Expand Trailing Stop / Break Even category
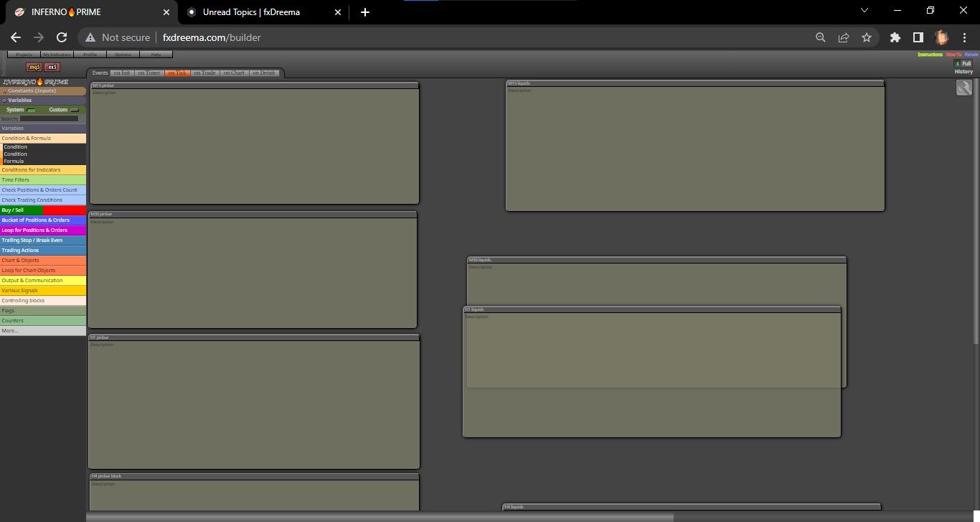Viewport: 980px width, 522px height. coord(43,241)
